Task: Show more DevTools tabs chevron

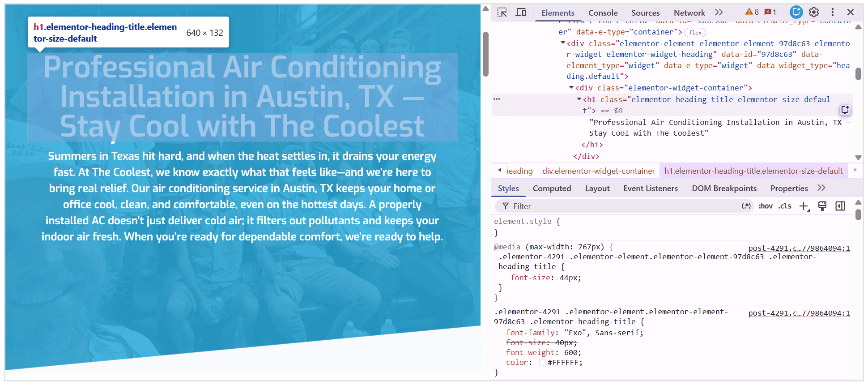Action: click(x=719, y=13)
